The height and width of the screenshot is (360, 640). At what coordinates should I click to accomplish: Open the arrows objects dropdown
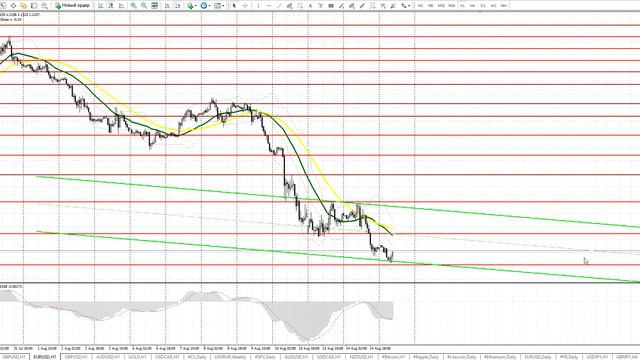pos(406,6)
